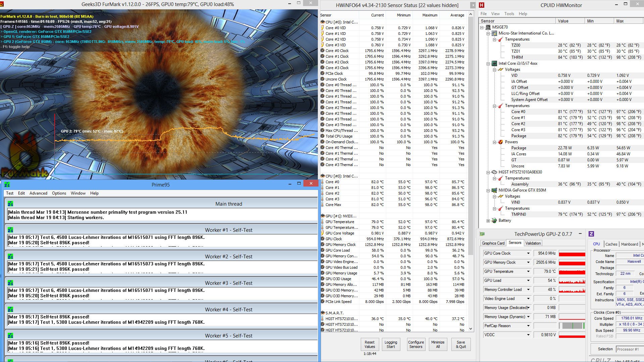644x362 pixels.
Task: Collapse the MSIGE70 root tree node
Action: click(x=482, y=27)
